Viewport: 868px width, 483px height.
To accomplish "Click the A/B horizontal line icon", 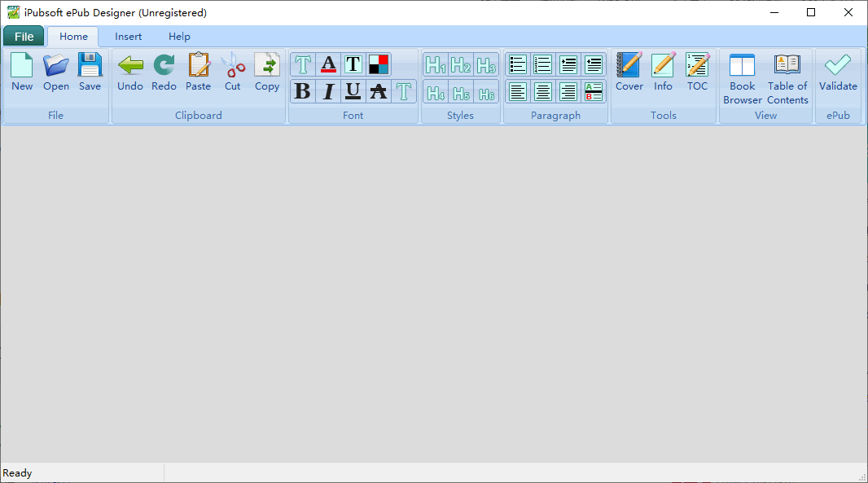I will [594, 92].
